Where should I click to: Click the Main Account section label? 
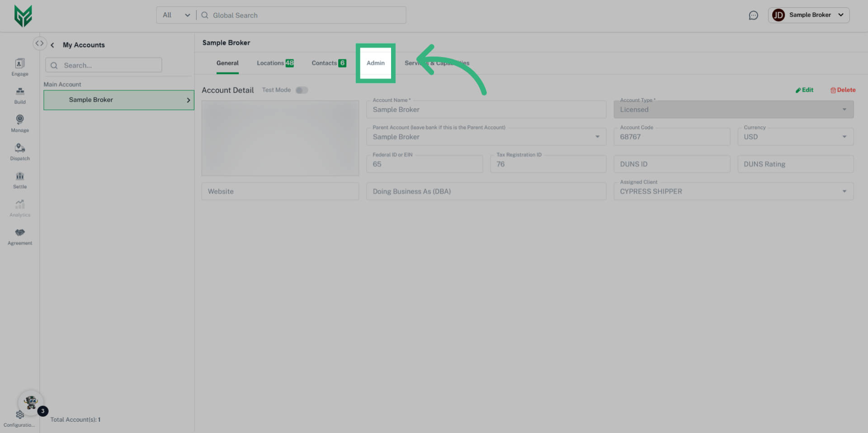coord(62,85)
